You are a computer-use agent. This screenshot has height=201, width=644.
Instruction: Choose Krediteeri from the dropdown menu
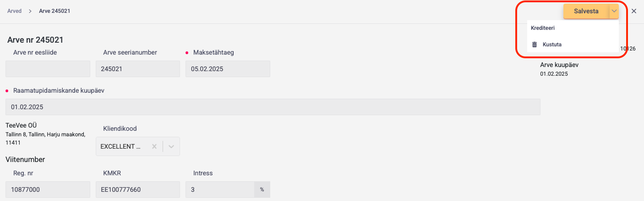tap(543, 28)
